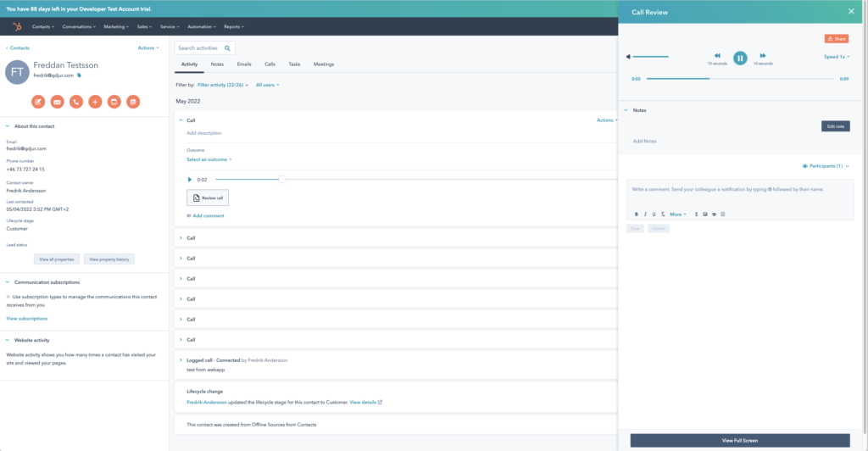The image size is (868, 451).
Task: Click the Edit note button
Action: 835,126
